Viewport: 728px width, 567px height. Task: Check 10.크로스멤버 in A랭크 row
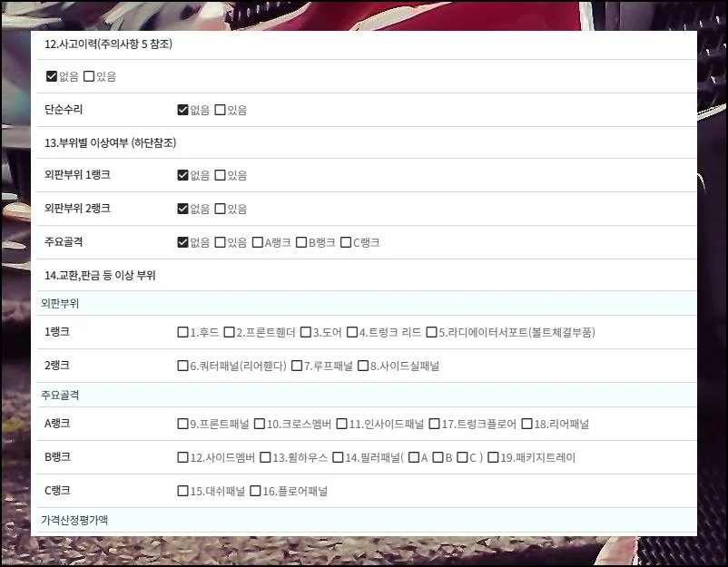(260, 424)
